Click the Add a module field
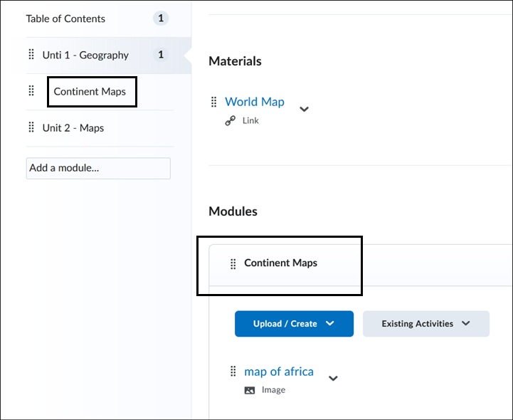Image resolution: width=513 pixels, height=420 pixels. tap(98, 168)
